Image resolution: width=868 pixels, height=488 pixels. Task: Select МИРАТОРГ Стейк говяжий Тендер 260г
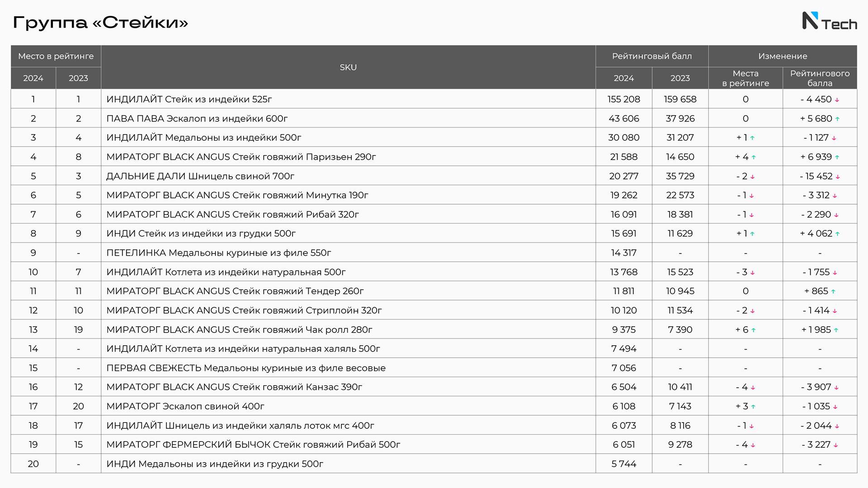tap(235, 291)
